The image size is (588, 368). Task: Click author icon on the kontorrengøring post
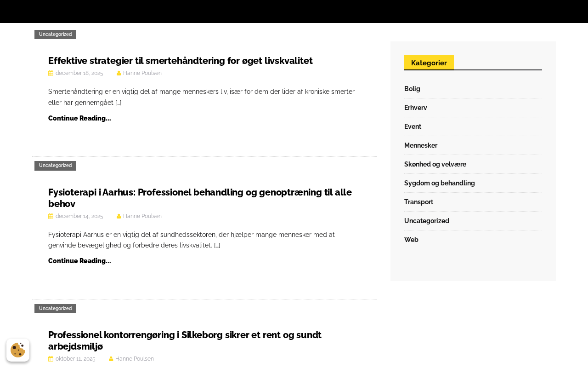point(111,359)
